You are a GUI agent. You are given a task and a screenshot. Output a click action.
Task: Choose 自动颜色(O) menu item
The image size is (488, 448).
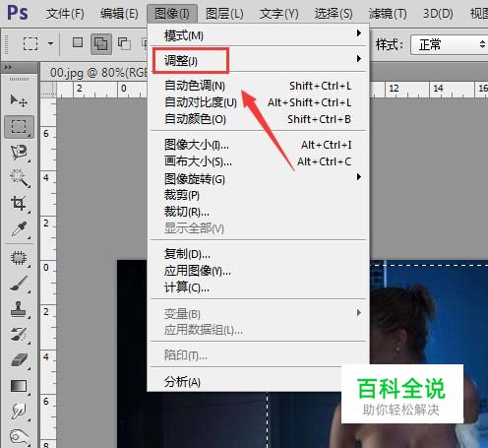tap(259, 119)
